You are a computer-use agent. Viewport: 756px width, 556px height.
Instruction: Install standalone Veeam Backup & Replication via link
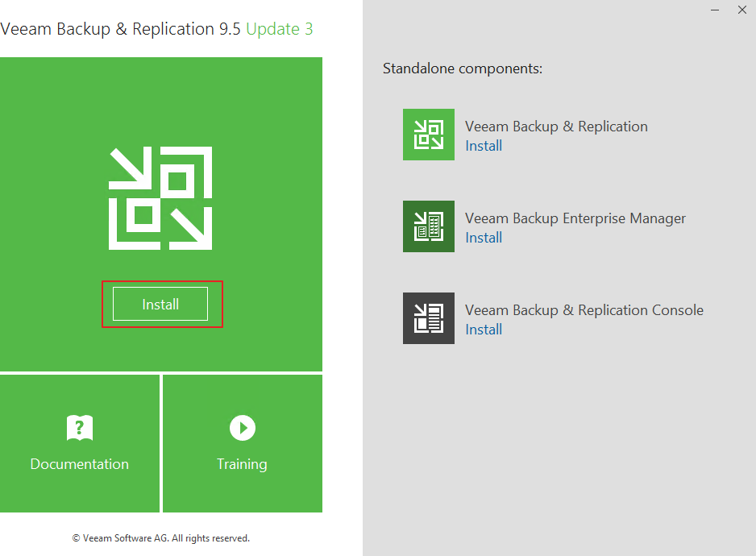point(484,146)
